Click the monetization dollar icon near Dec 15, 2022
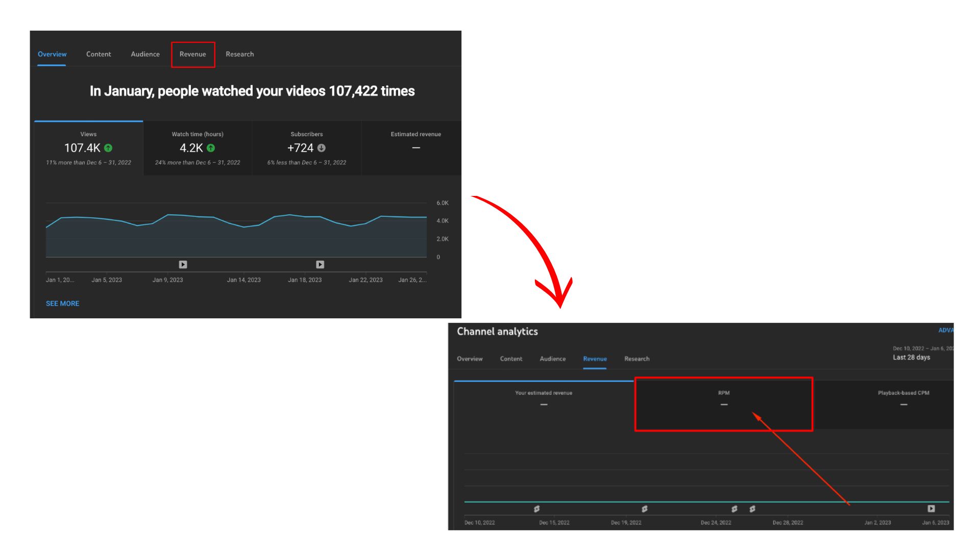 (536, 509)
